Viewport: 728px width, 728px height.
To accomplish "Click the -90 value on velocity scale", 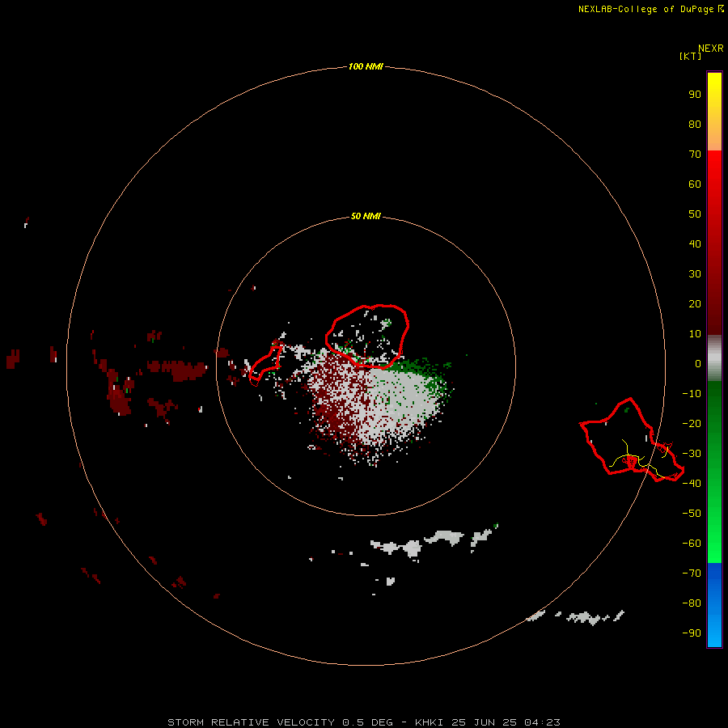I will tap(692, 633).
